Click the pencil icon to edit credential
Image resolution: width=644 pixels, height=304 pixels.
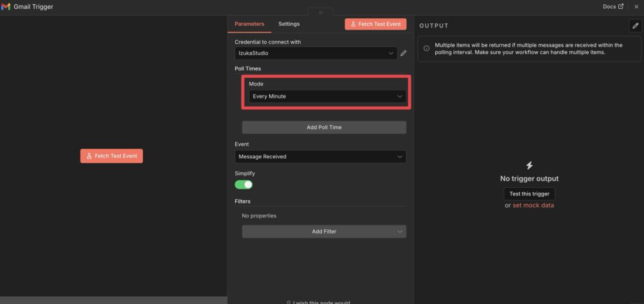404,53
